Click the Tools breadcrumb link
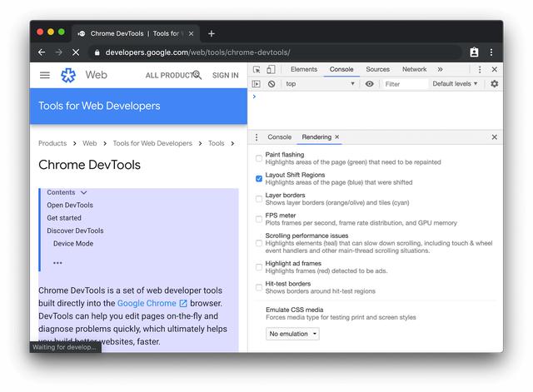This screenshot has width=533, height=392. point(217,143)
